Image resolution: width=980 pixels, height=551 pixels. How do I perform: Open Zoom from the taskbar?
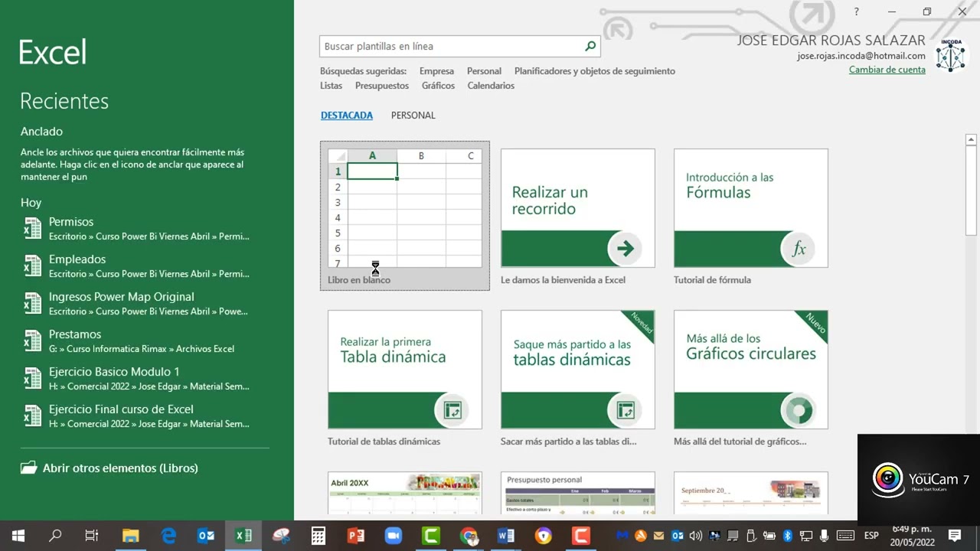394,536
